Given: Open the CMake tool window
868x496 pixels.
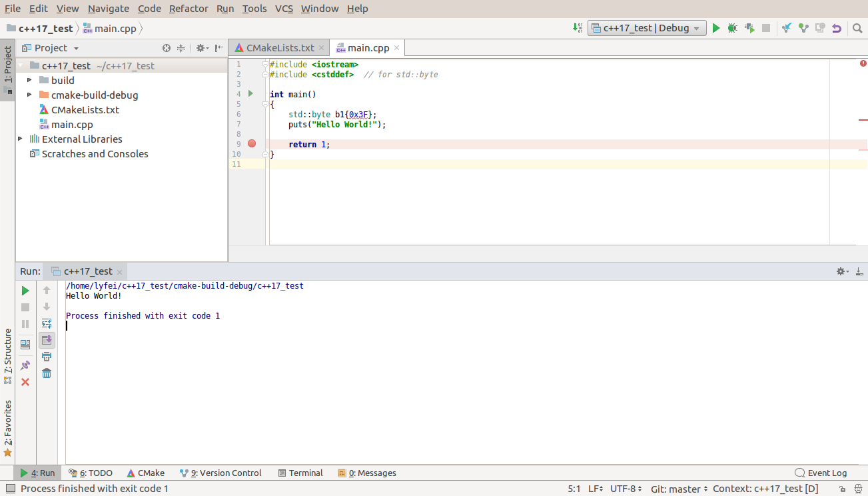Looking at the screenshot, I should click(146, 473).
